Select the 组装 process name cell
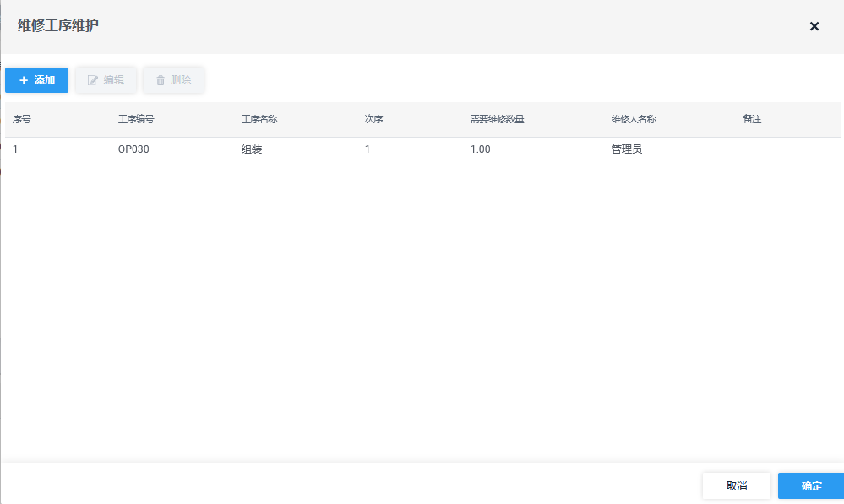Screen dimensions: 844x504 (252, 149)
